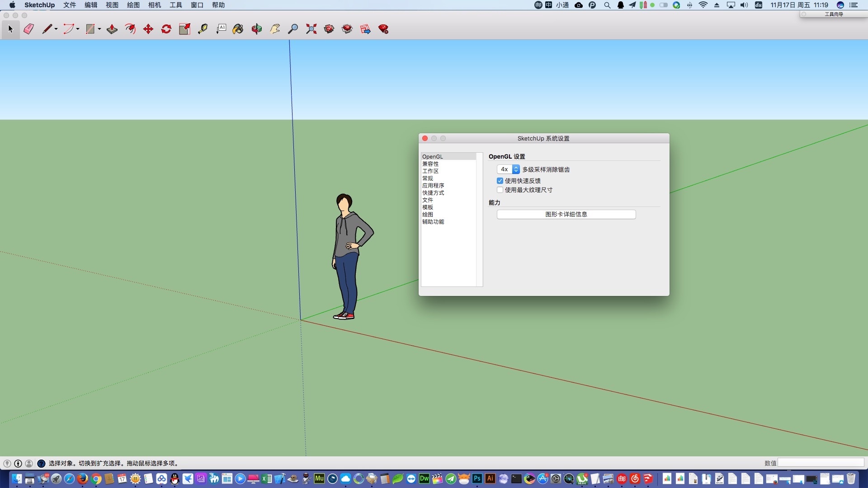Open the 窗口 menu
Image resolution: width=868 pixels, height=488 pixels.
click(x=197, y=5)
